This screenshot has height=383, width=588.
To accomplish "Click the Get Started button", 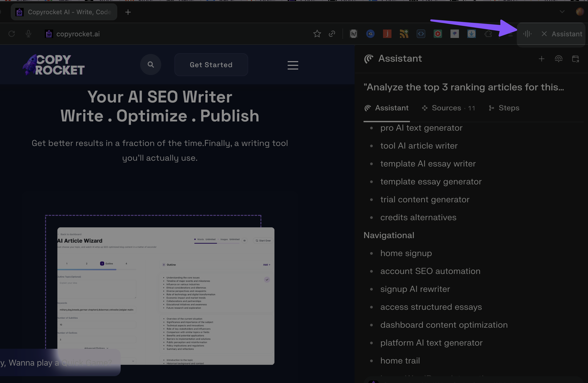I will (x=211, y=65).
